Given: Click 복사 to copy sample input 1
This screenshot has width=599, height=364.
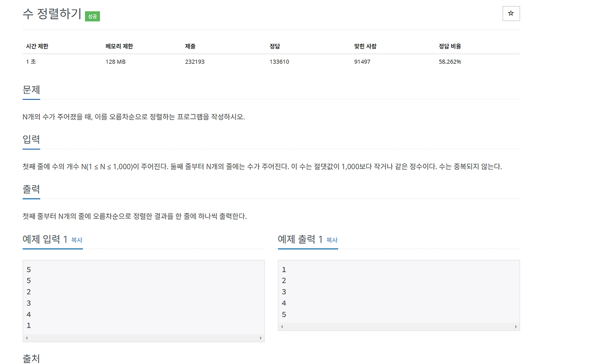Looking at the screenshot, I should coord(78,240).
